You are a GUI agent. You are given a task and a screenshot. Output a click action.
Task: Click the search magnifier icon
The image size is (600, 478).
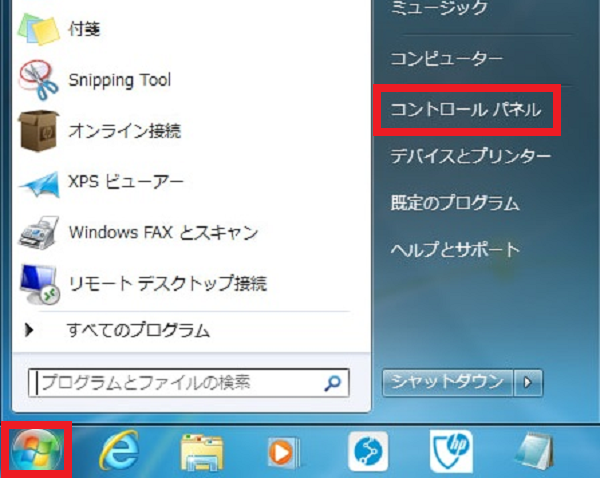click(332, 382)
